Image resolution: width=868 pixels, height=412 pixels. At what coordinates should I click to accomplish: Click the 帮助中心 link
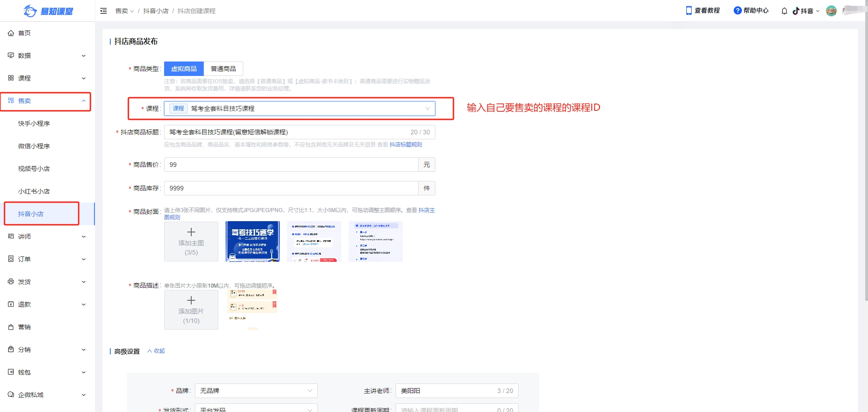[756, 10]
